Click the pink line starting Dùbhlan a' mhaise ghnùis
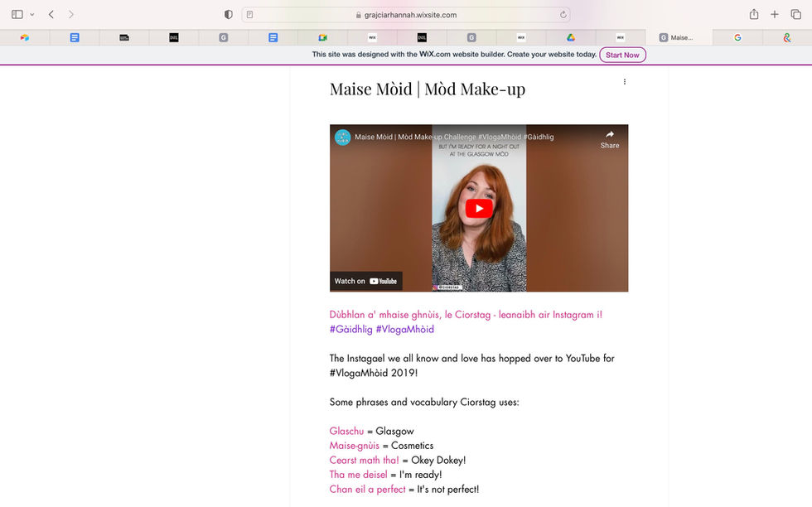Screen dimensions: 812x507 466,315
